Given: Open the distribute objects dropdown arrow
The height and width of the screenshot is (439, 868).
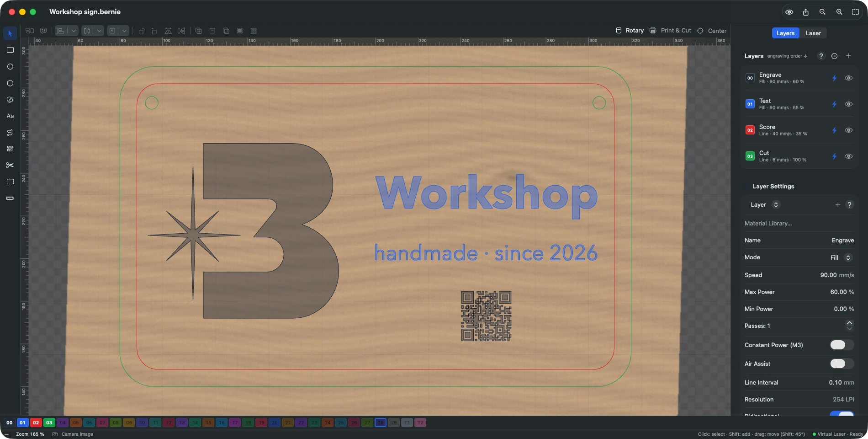Looking at the screenshot, I should [99, 31].
